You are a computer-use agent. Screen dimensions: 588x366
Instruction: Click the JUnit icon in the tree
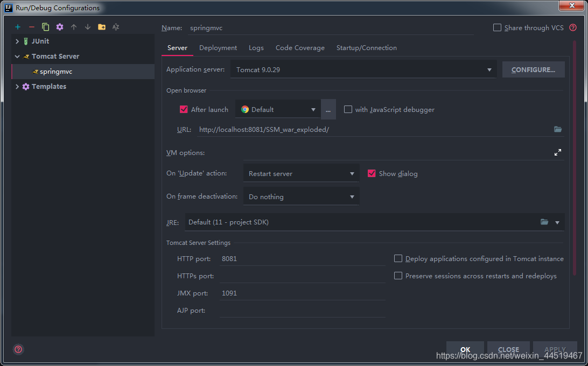click(26, 41)
